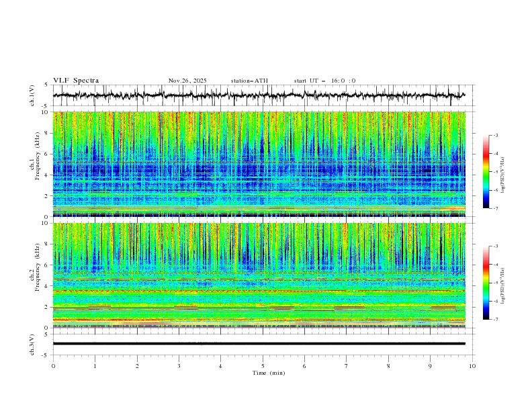Click the ch.1 voltage waveform trace
The height and width of the screenshot is (411, 532).
pos(259,95)
